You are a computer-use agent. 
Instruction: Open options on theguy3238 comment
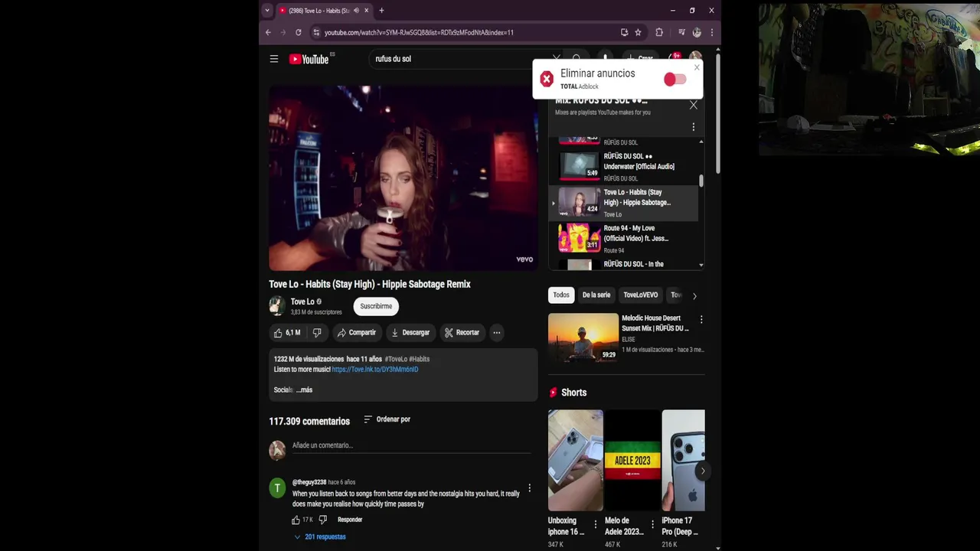point(529,488)
